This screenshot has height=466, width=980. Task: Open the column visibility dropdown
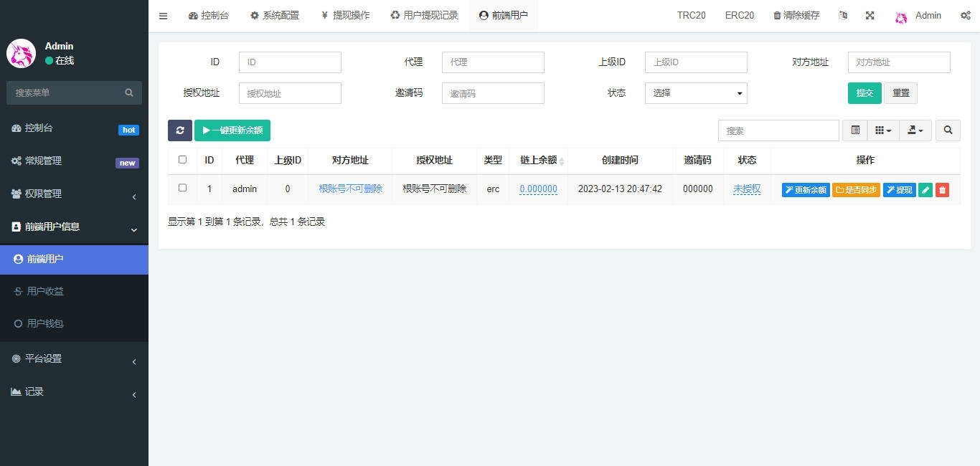click(883, 130)
